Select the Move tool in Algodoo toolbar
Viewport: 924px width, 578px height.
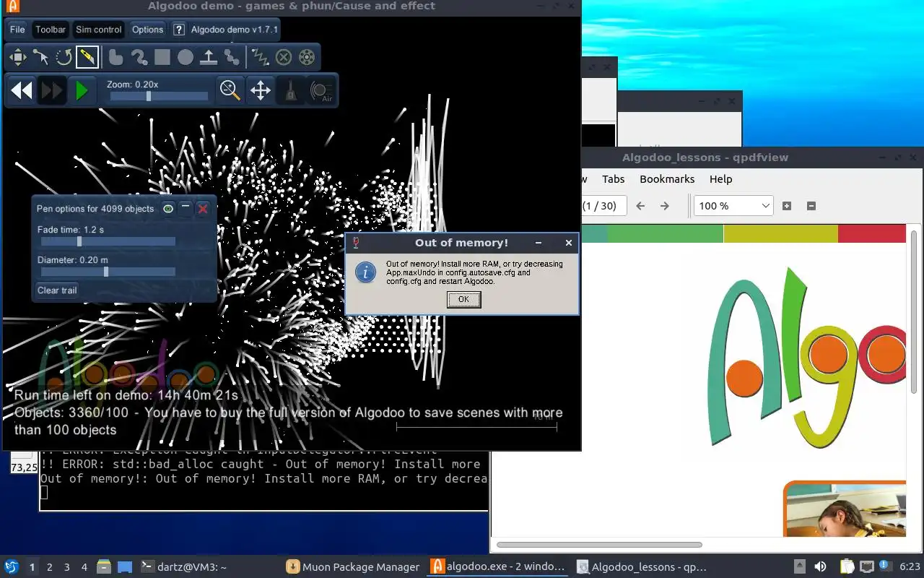pyautogui.click(x=17, y=56)
